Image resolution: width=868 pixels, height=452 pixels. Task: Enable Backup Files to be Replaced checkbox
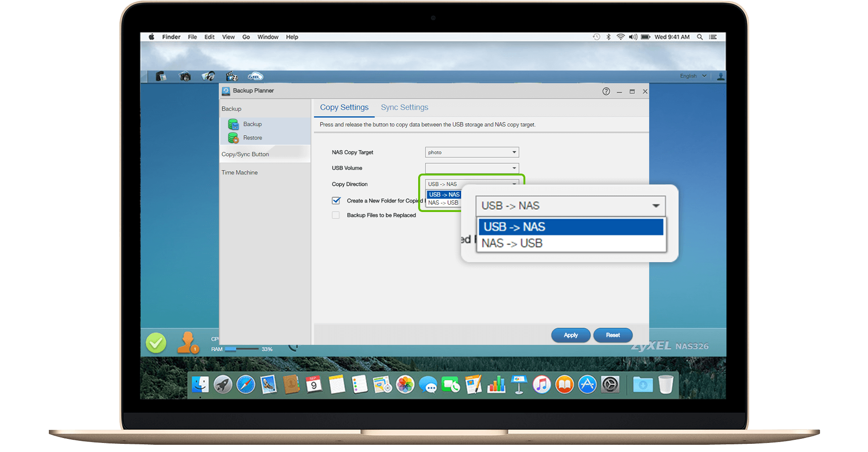pos(336,215)
